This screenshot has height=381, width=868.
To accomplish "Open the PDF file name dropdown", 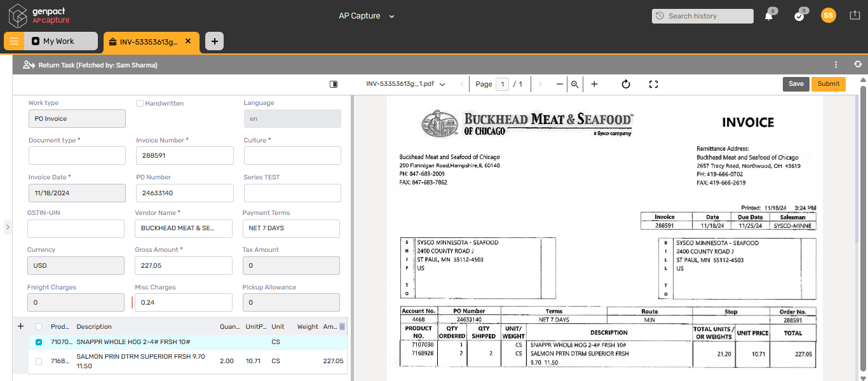I will click(x=405, y=84).
